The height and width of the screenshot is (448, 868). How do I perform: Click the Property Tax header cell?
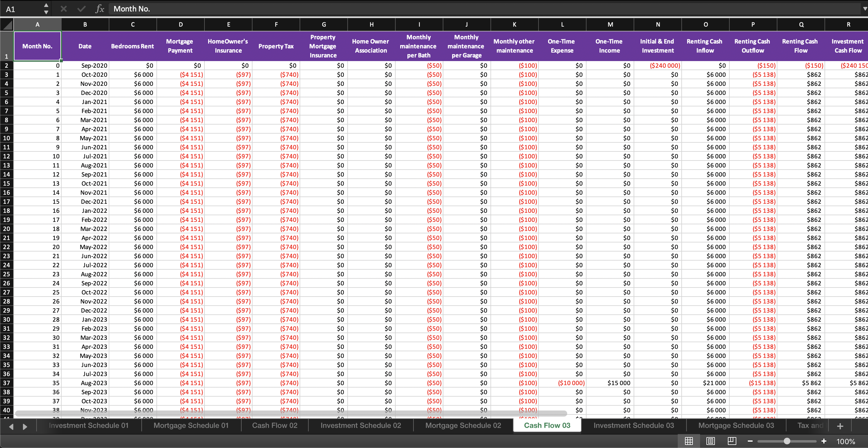pyautogui.click(x=276, y=46)
